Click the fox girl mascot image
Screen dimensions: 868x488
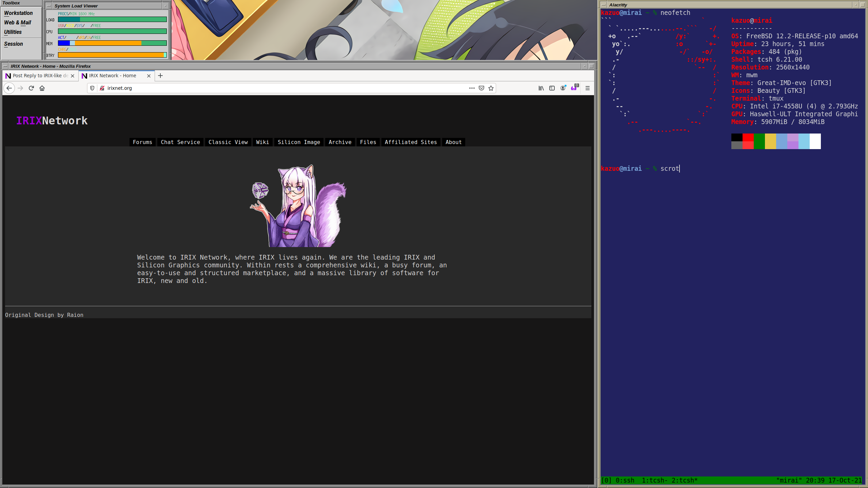coord(298,206)
